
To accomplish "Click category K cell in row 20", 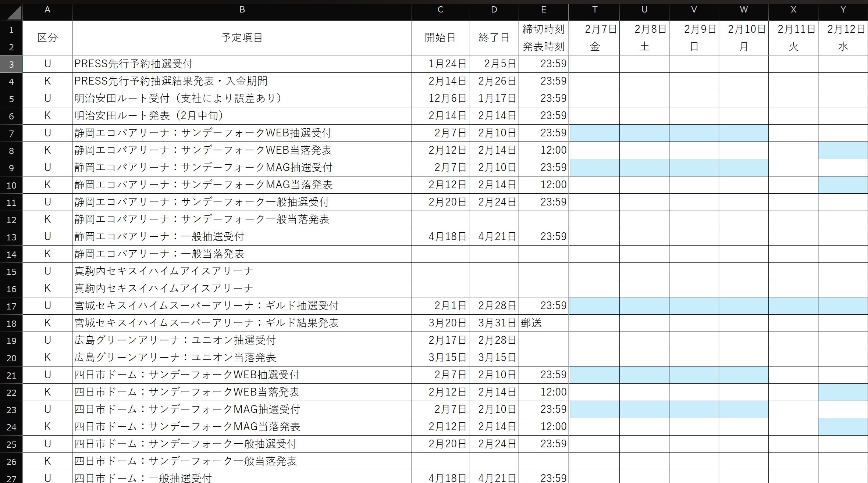I will (47, 358).
